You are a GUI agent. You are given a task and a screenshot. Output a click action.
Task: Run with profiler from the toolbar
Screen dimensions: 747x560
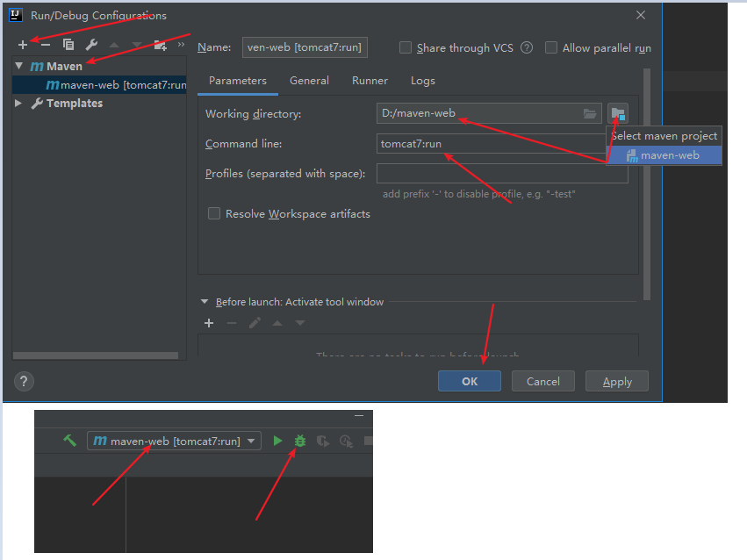[347, 441]
